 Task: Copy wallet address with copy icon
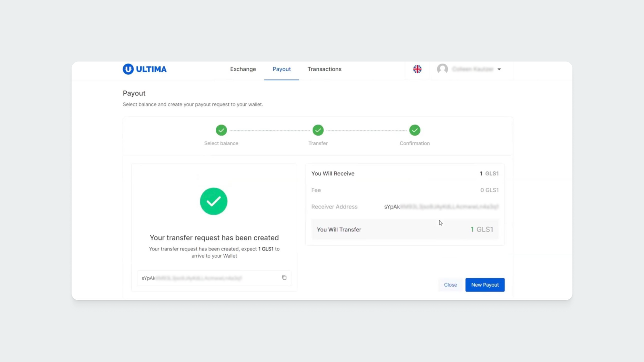(284, 278)
